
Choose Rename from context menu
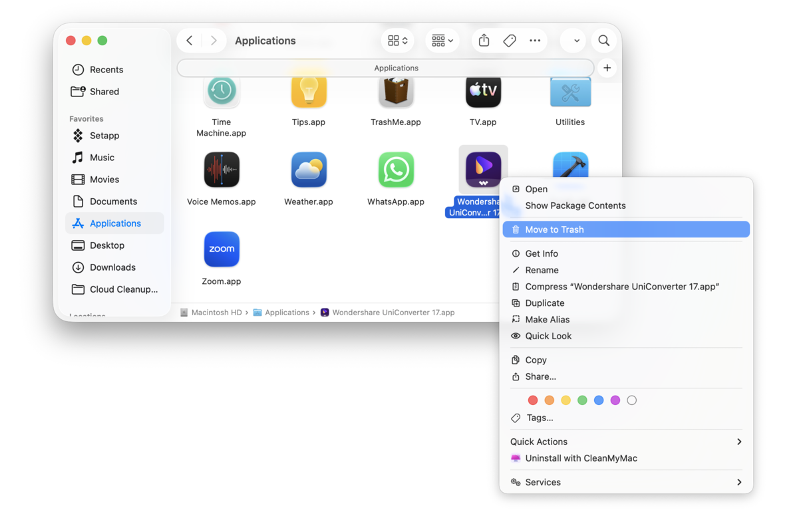click(626, 270)
